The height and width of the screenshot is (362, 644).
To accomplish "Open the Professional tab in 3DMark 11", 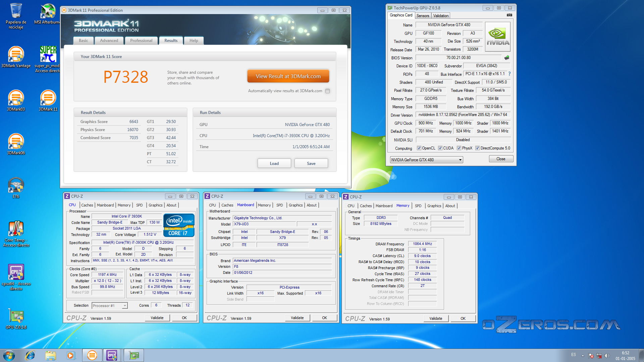I will (141, 41).
